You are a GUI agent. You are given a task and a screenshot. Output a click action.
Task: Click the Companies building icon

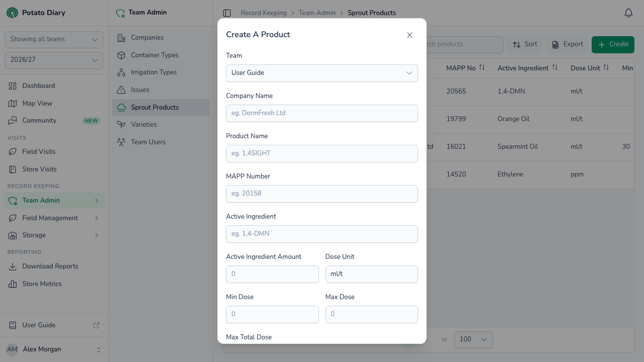click(x=121, y=38)
